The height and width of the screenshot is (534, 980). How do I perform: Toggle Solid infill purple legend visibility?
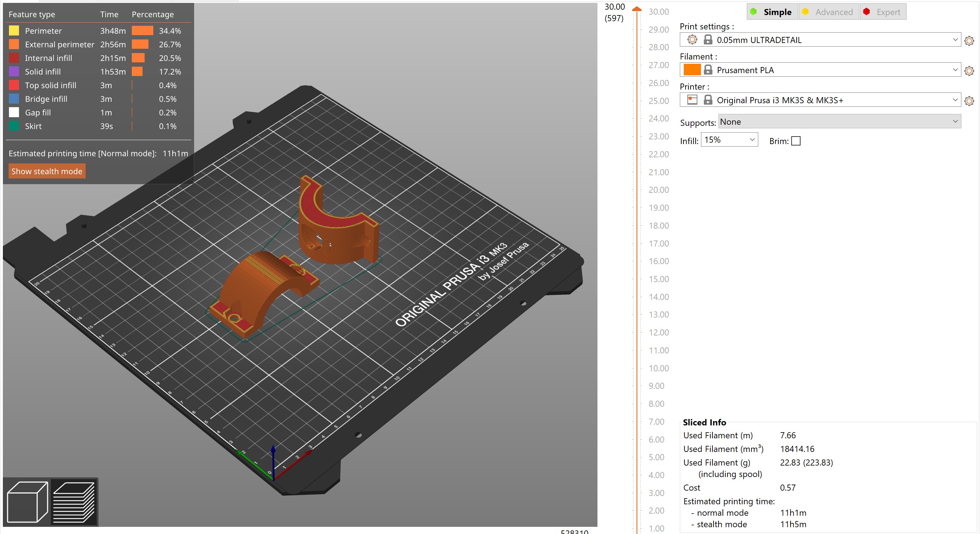14,72
